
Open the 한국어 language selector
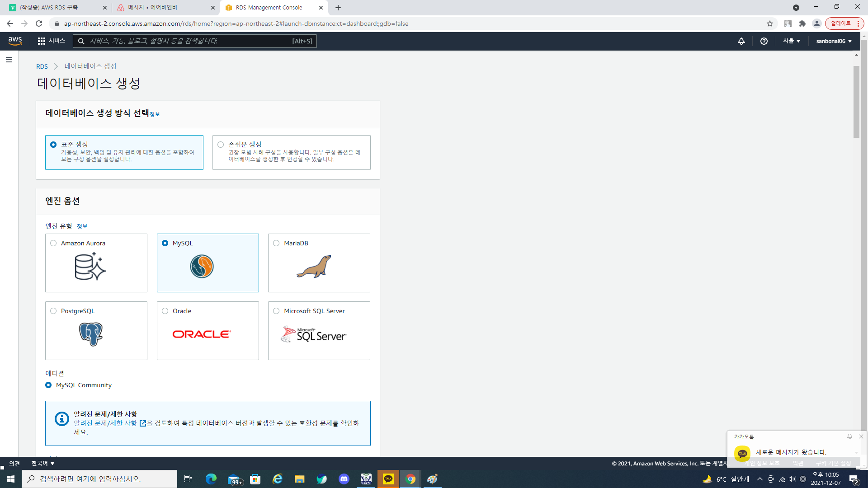(43, 464)
